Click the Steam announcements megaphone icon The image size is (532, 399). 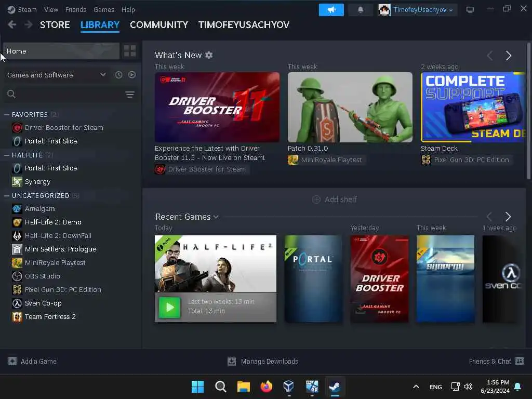tap(331, 10)
